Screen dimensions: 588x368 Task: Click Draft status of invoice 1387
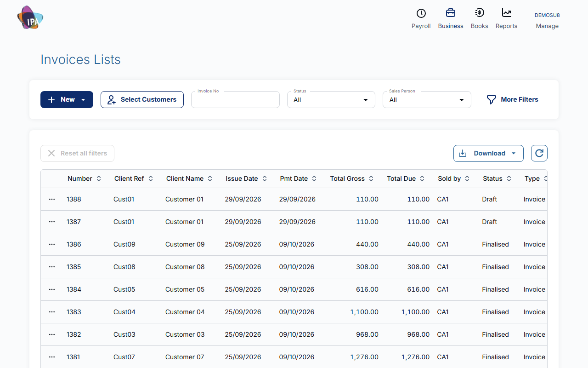pyautogui.click(x=489, y=222)
